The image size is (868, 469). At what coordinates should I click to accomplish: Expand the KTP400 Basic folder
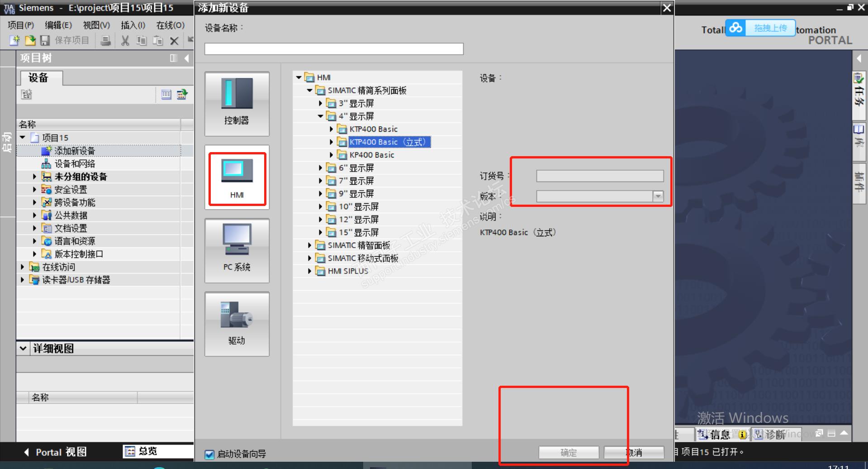click(x=332, y=129)
